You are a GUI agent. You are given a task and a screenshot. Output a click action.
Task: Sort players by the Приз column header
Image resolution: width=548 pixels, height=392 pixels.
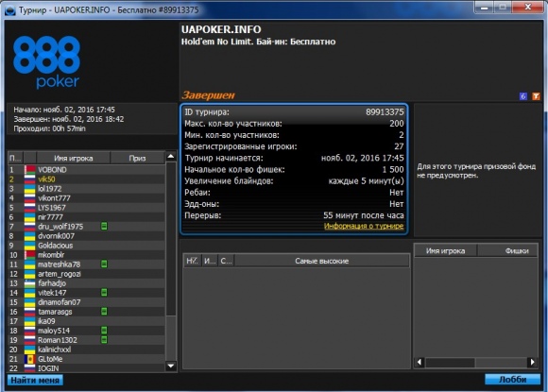click(137, 159)
